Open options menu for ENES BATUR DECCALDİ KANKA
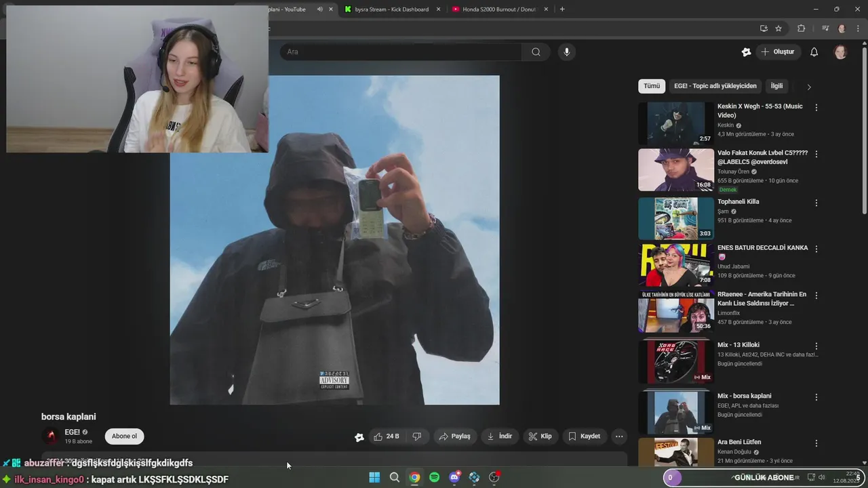The width and height of the screenshot is (868, 488). point(816,249)
